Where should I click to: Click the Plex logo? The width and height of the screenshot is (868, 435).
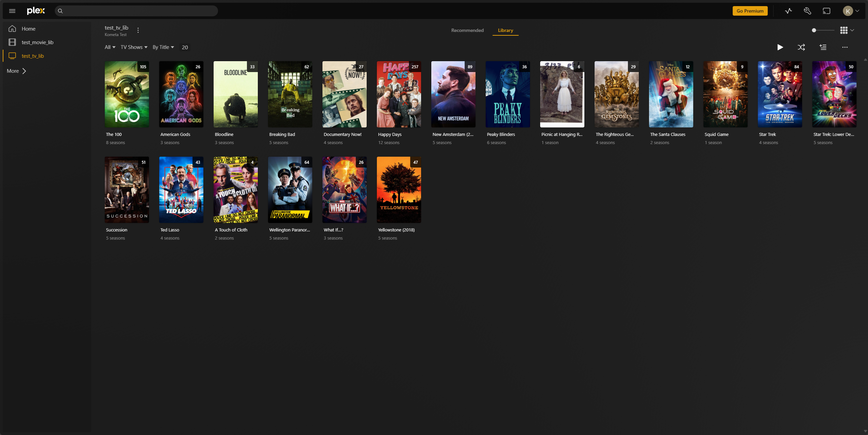click(36, 11)
